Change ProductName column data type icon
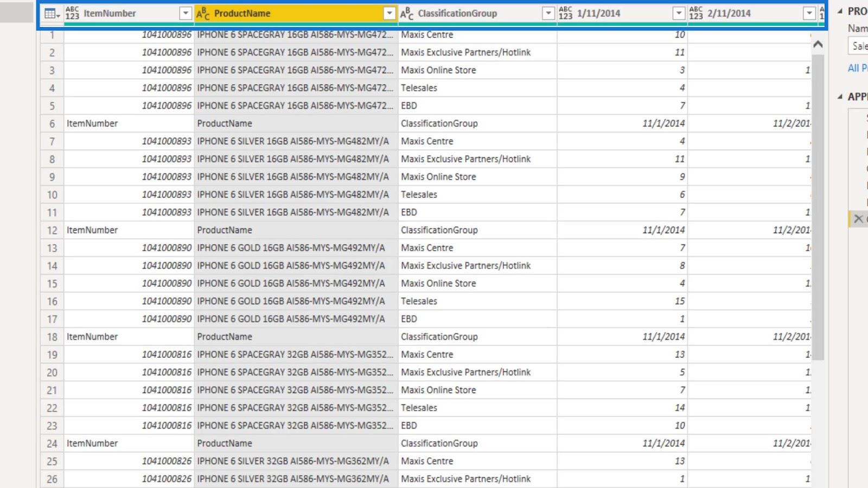Viewport: 868px width, 488px height. (203, 14)
